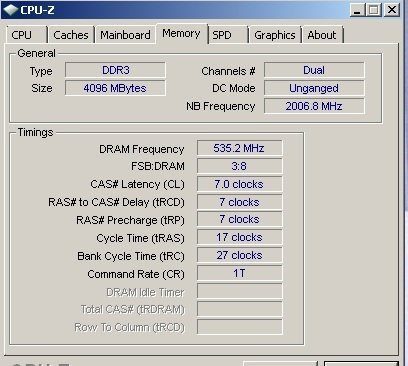Select the Mainboard tab

click(x=125, y=35)
